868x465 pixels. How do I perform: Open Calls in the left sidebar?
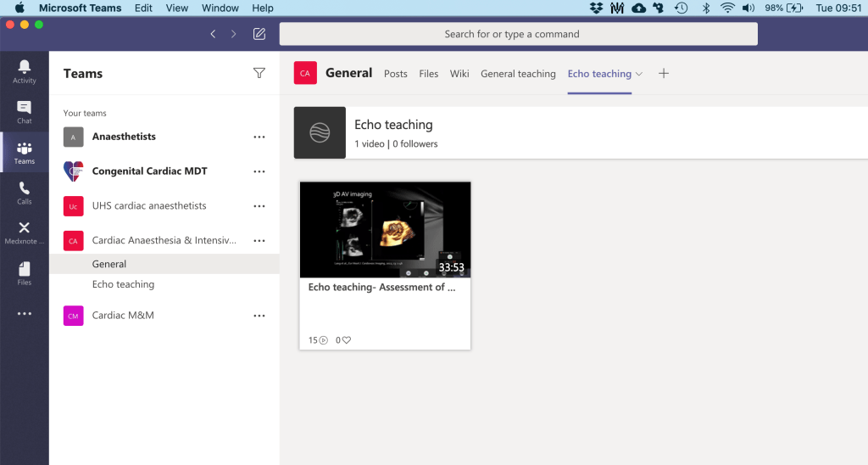tap(24, 193)
